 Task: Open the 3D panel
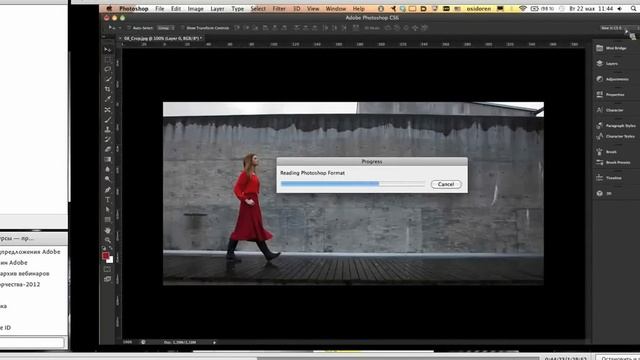[604, 193]
